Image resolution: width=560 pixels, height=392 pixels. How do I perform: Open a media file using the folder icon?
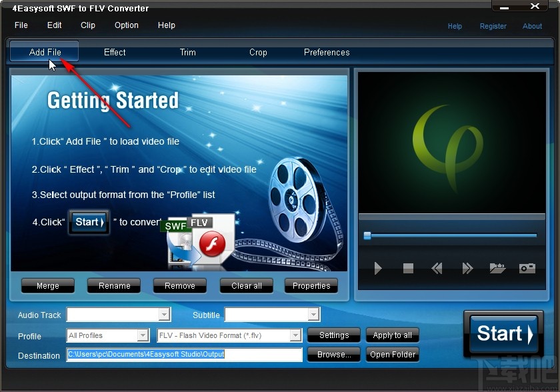[497, 268]
